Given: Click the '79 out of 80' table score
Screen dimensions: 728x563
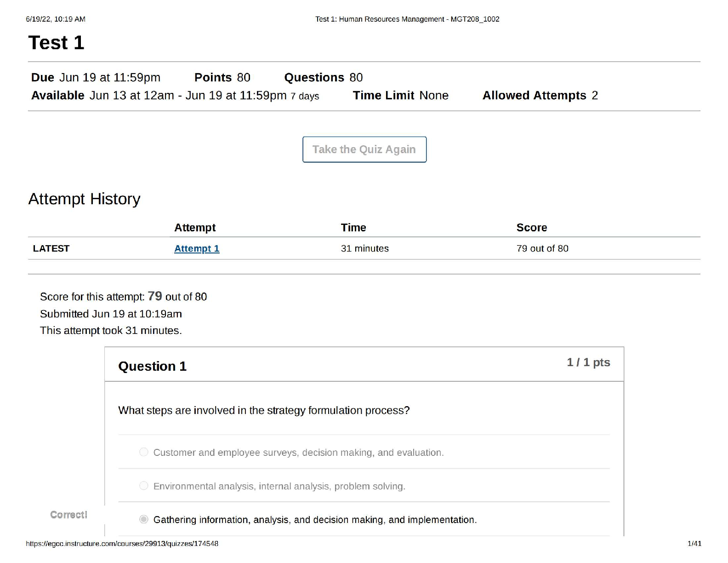Looking at the screenshot, I should pyautogui.click(x=542, y=248).
